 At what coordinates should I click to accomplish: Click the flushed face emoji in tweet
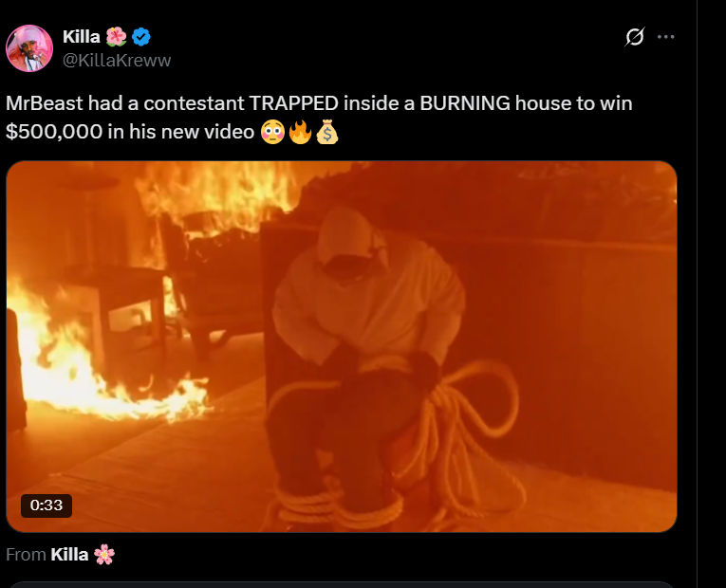pos(272,132)
